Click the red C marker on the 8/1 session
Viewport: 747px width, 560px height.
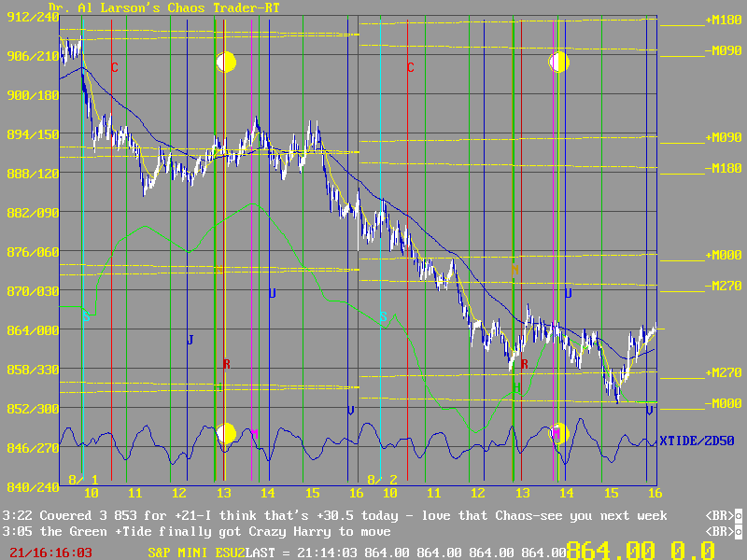(115, 67)
